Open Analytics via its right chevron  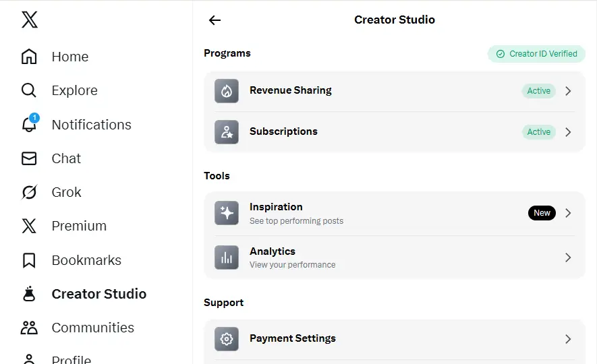tap(568, 257)
